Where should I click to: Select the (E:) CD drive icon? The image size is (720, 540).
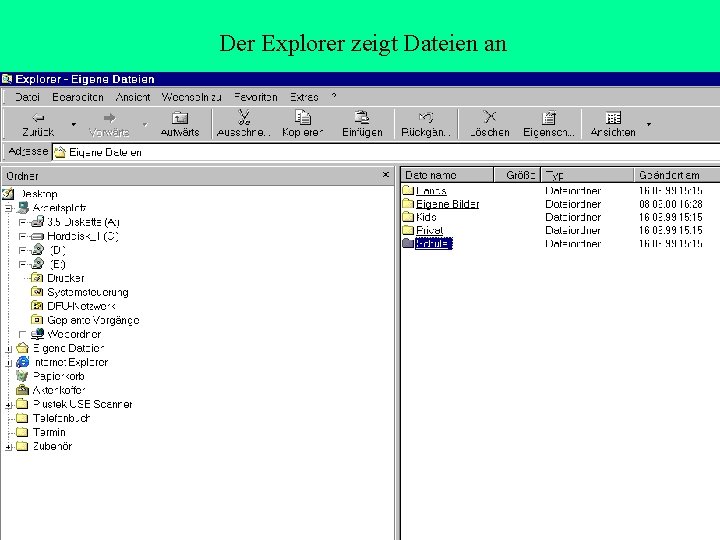click(x=38, y=264)
